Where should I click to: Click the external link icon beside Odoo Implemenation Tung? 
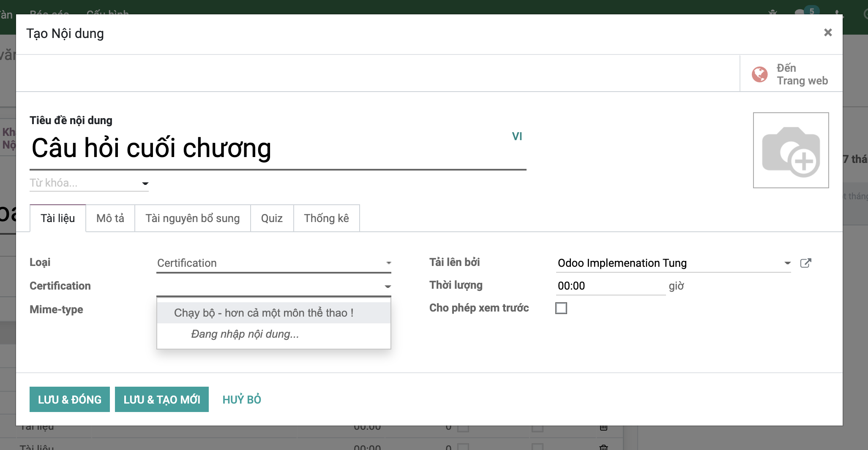(805, 263)
